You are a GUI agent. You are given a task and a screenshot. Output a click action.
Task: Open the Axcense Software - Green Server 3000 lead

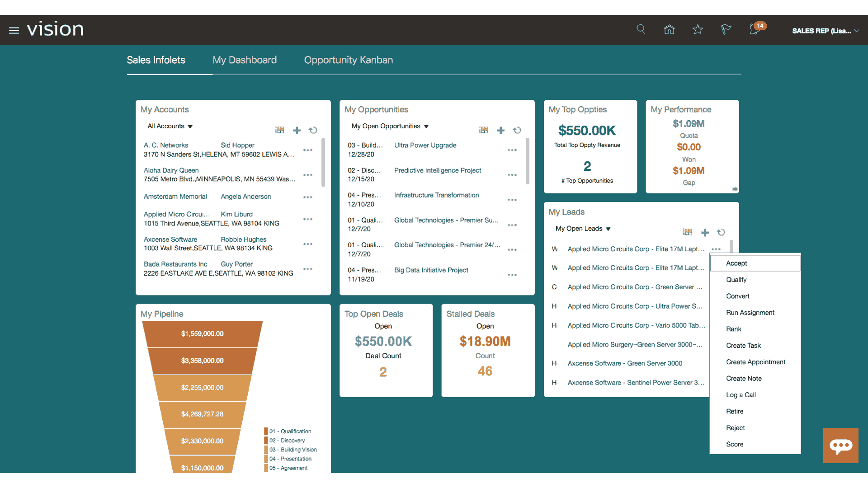625,363
